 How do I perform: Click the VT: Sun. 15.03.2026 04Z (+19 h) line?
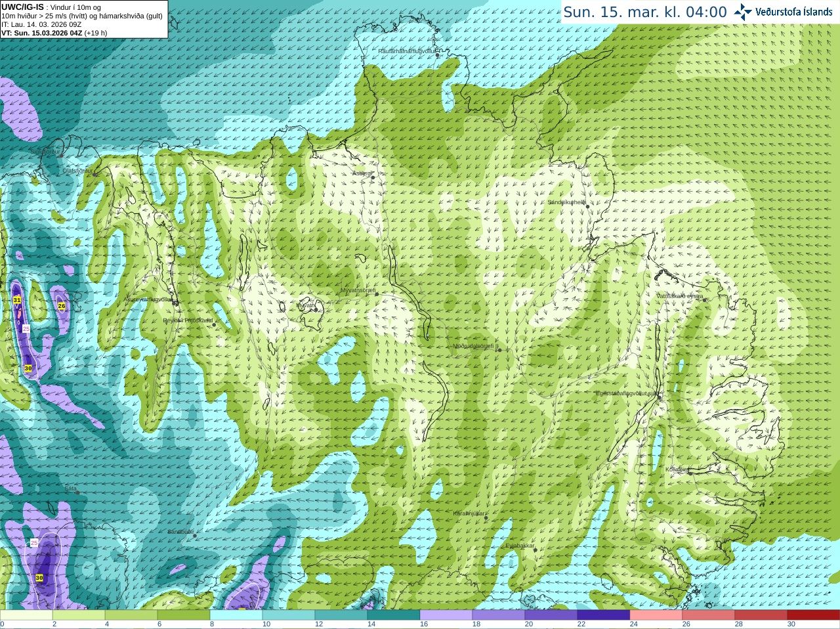click(x=54, y=33)
